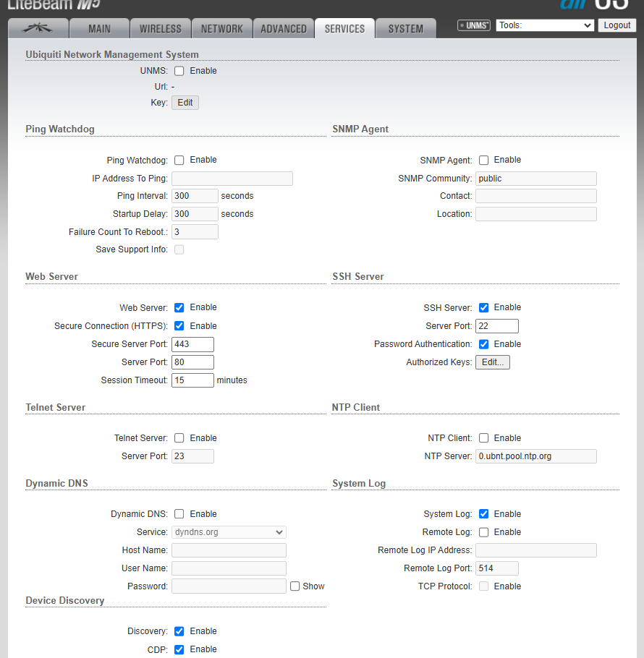The height and width of the screenshot is (658, 644).
Task: Disable Secure Connection HTTPS checkbox
Action: 179,326
